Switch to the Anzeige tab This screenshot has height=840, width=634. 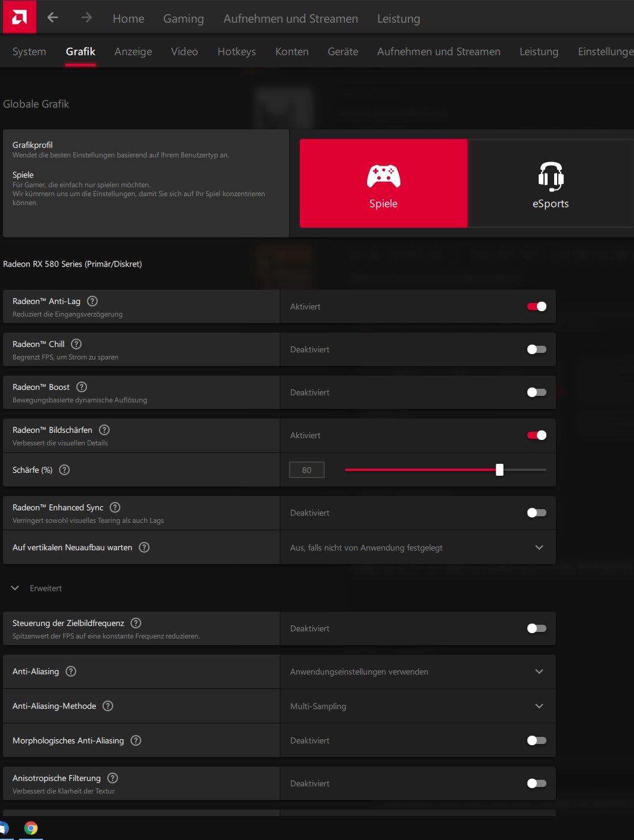(133, 52)
